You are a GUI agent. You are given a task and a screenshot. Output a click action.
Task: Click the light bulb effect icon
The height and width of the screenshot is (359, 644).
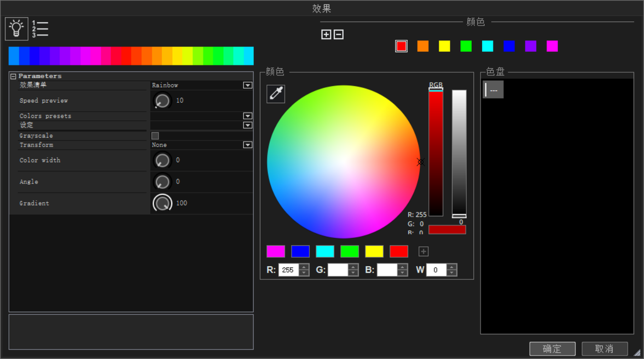(16, 29)
